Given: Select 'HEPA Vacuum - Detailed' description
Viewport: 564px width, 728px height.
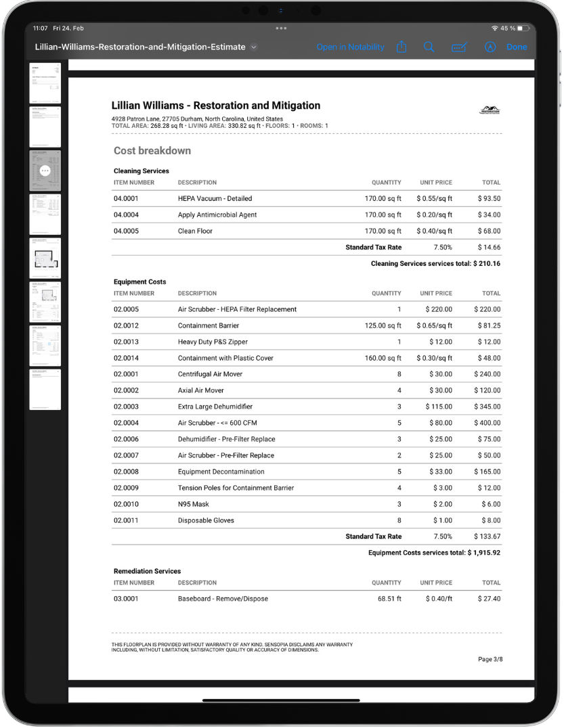Looking at the screenshot, I should (215, 198).
